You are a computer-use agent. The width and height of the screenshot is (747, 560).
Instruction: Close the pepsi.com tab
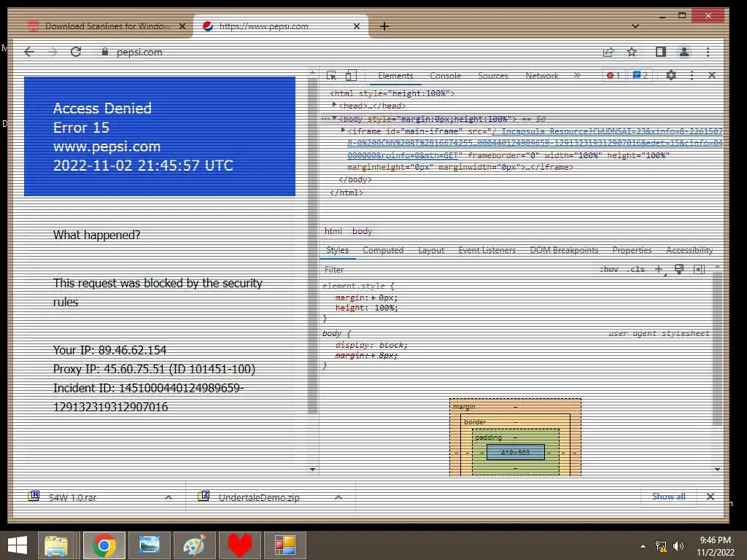tap(356, 26)
